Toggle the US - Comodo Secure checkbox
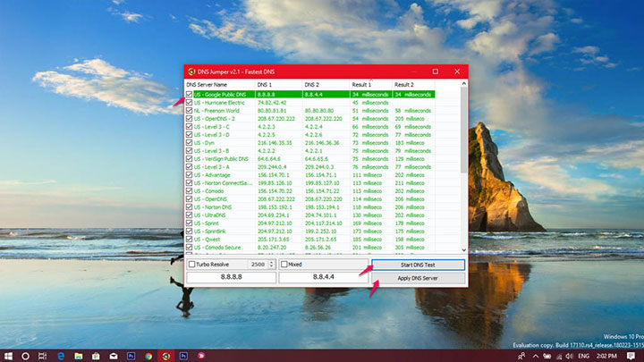644x362 pixels. click(x=189, y=247)
